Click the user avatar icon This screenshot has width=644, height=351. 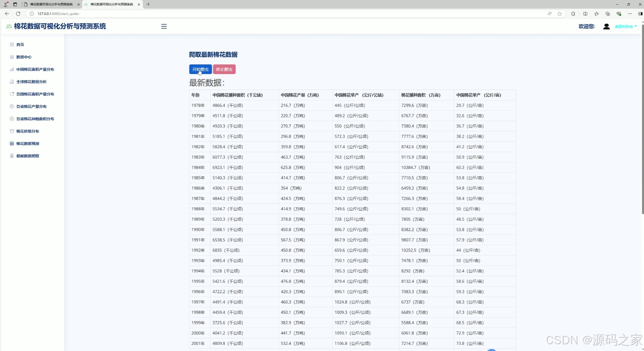point(606,26)
